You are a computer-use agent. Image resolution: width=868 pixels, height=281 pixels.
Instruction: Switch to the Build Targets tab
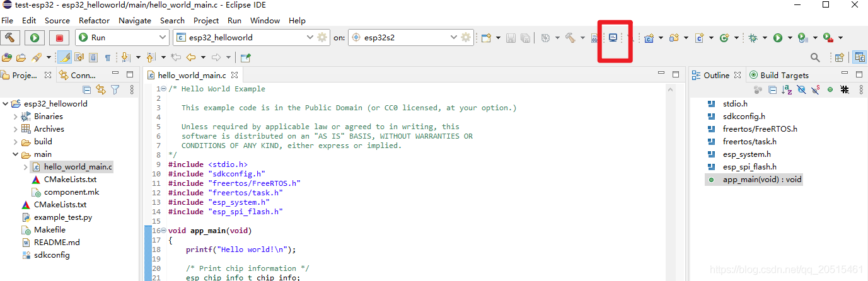pos(779,75)
